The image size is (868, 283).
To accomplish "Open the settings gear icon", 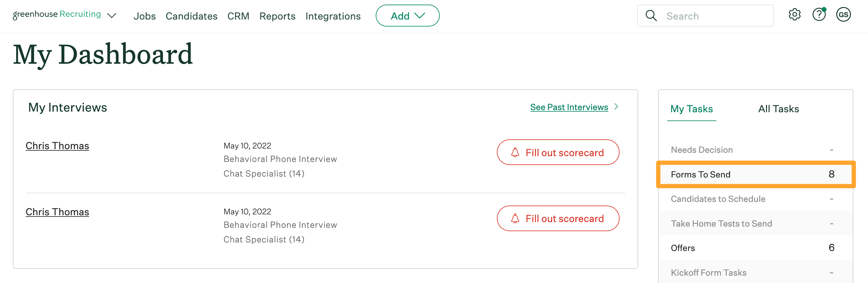I will (794, 15).
